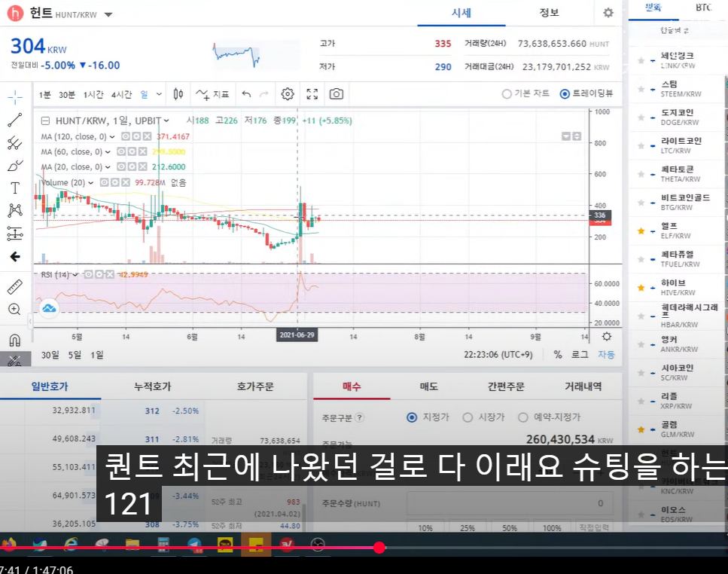Expand MA (120, close, 0) options
728x574 pixels.
coord(112,136)
